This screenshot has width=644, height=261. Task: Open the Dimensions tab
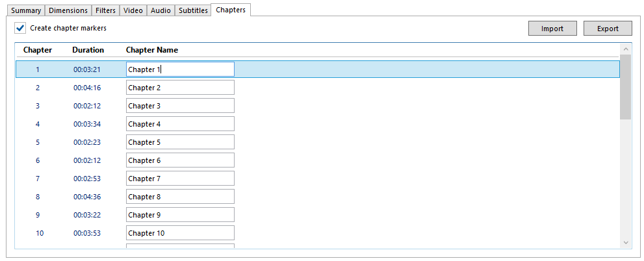point(68,11)
